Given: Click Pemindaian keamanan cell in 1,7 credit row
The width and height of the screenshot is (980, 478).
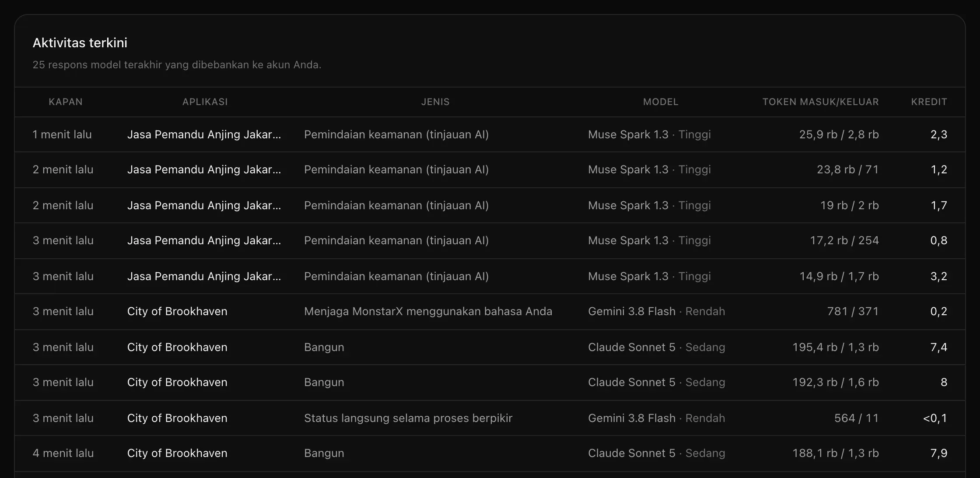Looking at the screenshot, I should pyautogui.click(x=396, y=205).
